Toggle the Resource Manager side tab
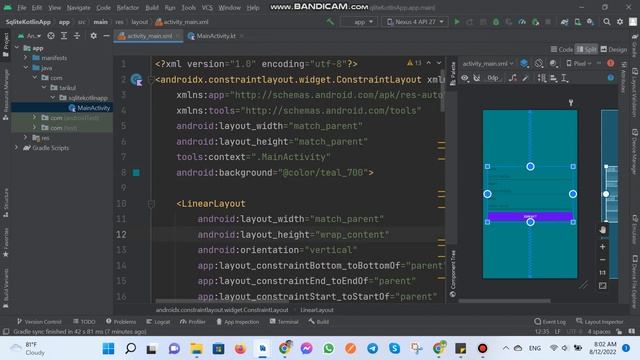Viewport: 640px width, 360px height. click(6, 95)
